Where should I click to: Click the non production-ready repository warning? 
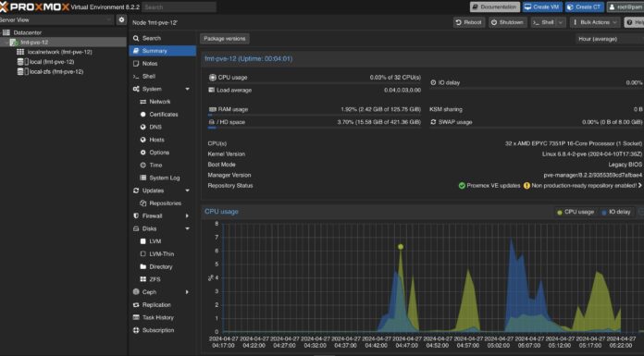(580, 186)
